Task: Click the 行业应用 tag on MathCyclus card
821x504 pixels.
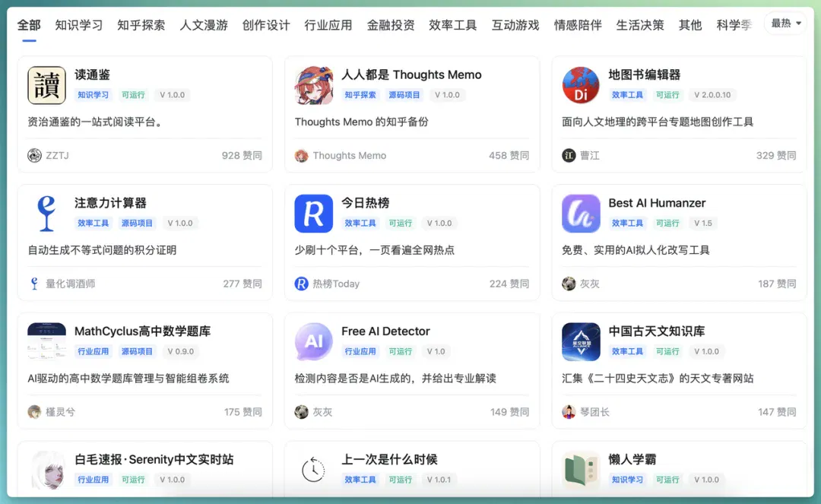Action: pos(94,351)
